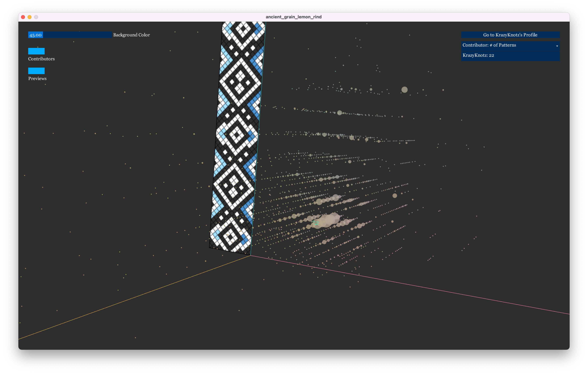The image size is (588, 374).
Task: Click the gray zoom window button
Action: [36, 17]
